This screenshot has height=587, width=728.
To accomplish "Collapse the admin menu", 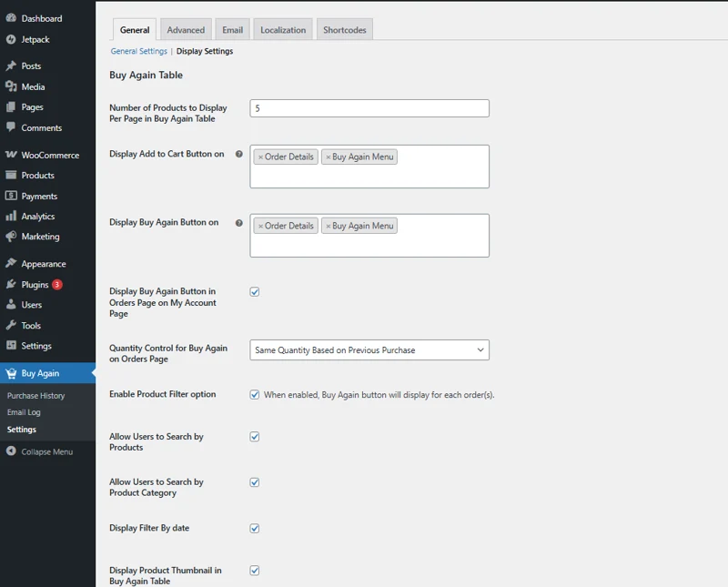I will point(47,451).
